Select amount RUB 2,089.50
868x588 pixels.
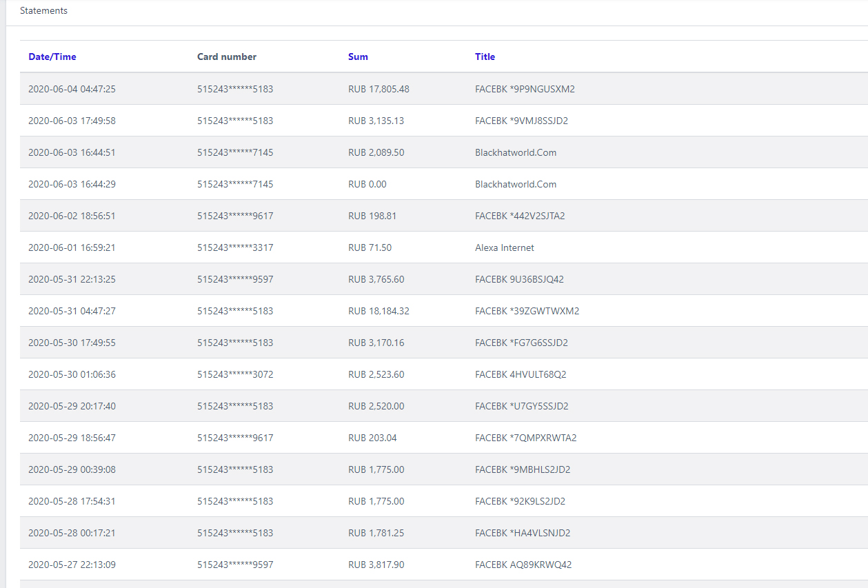click(376, 152)
